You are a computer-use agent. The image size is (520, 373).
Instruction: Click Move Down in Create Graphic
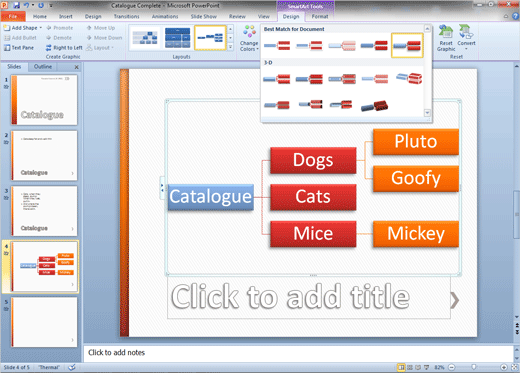click(x=104, y=38)
